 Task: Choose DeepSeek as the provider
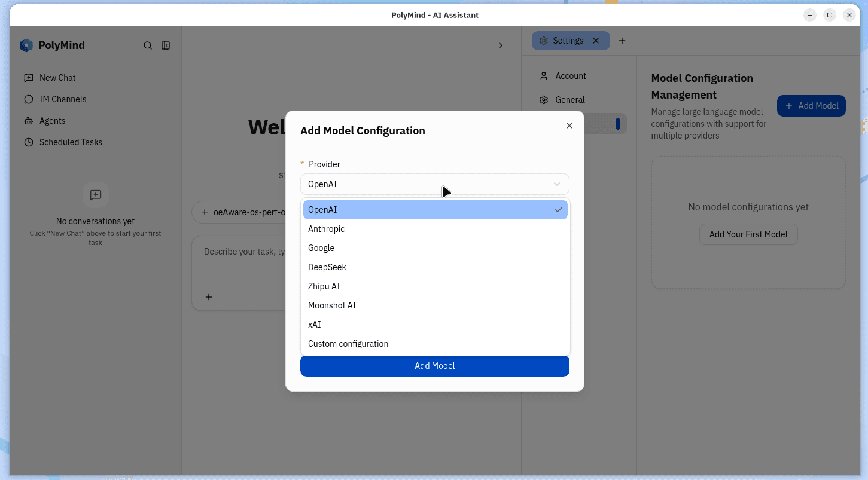[435, 267]
